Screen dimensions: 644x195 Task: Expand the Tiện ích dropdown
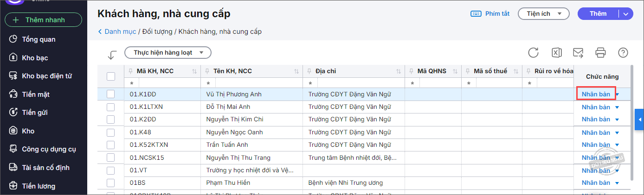(x=543, y=14)
